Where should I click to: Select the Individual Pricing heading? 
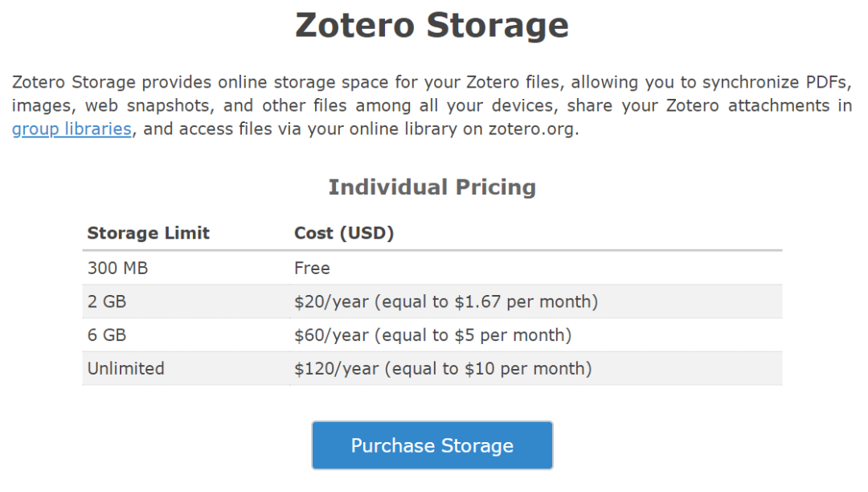[432, 187]
